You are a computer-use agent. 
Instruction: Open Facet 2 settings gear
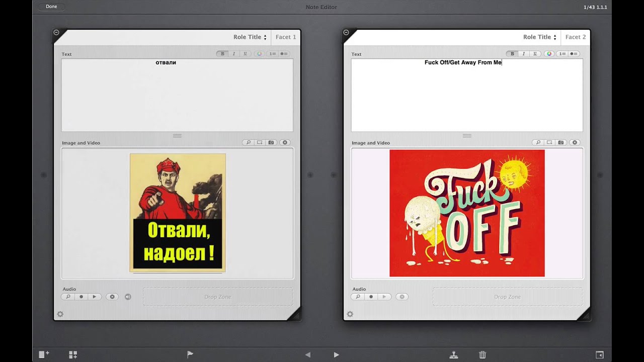350,314
